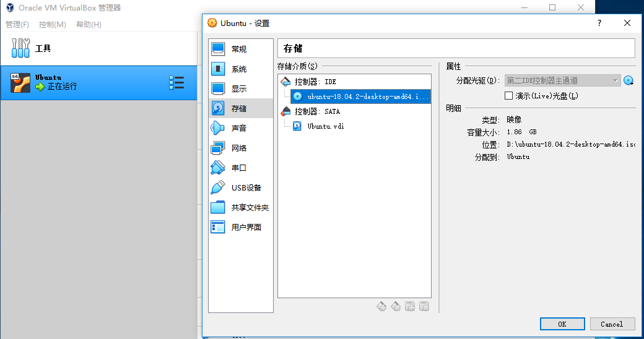Click the choose virtual optical disk icon
Viewport: 644px width, 339px height.
(629, 80)
